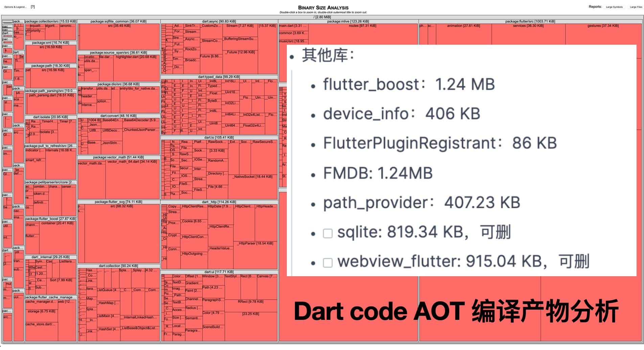Select dart:collection [90.24 KiB] header
This screenshot has height=350, width=644.
118,266
